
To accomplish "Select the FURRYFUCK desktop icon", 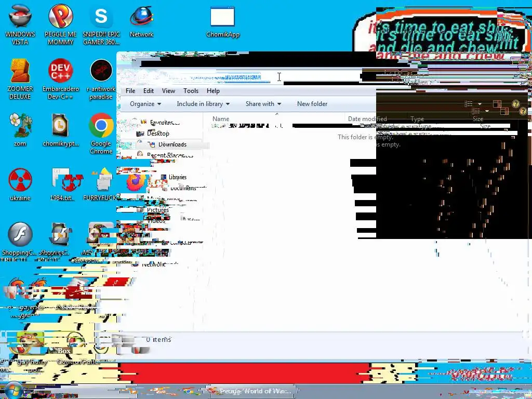I will 100,184.
